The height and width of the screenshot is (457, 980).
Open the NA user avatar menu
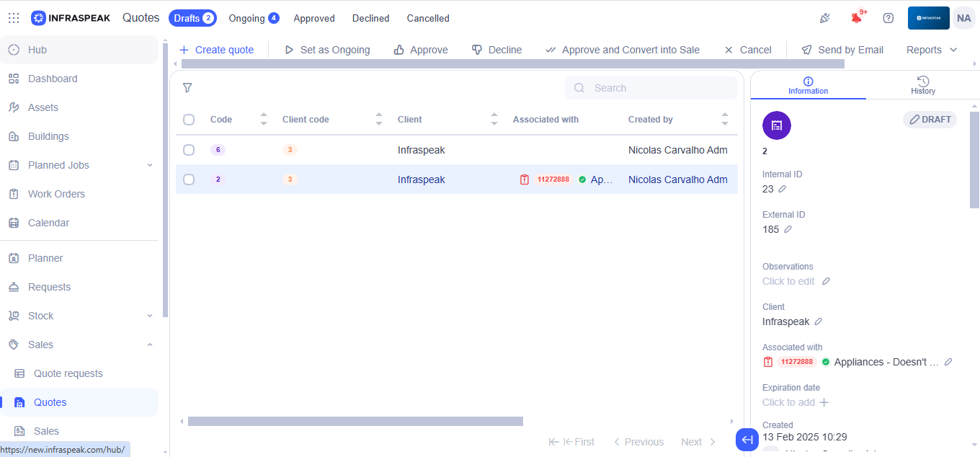(964, 18)
